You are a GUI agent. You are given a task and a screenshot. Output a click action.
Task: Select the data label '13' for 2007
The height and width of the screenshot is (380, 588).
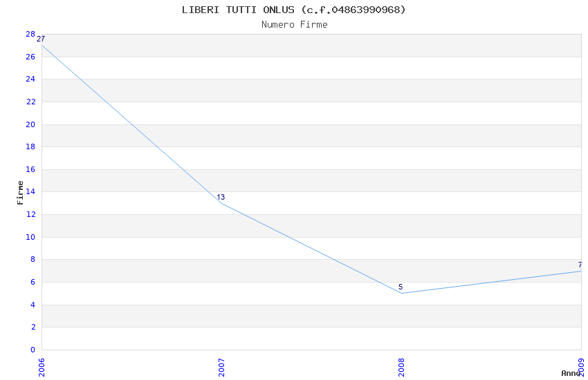point(221,197)
